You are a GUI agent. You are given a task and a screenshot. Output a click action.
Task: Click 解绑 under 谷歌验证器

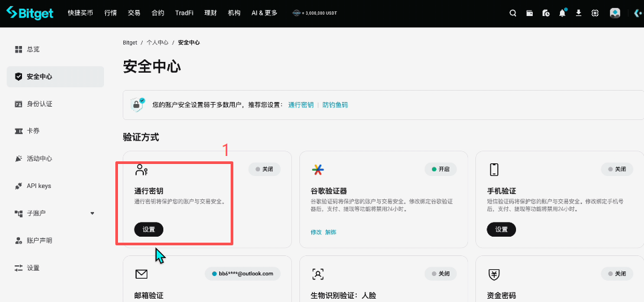[x=331, y=232]
